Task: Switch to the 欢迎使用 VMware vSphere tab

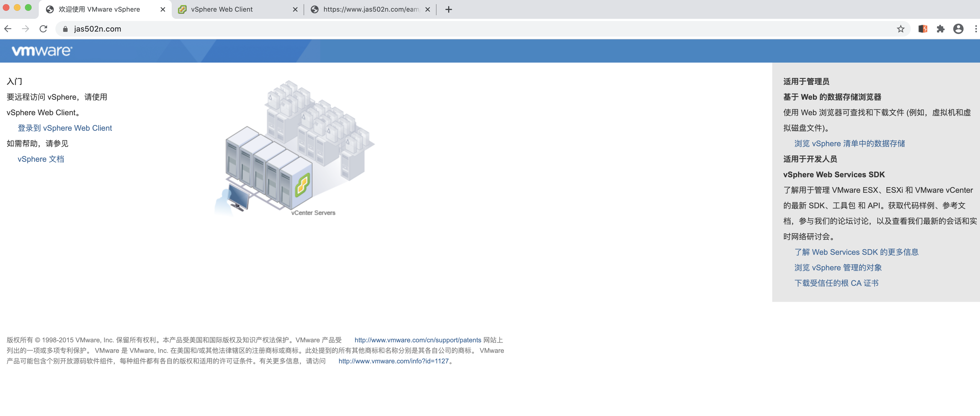Action: [105, 9]
